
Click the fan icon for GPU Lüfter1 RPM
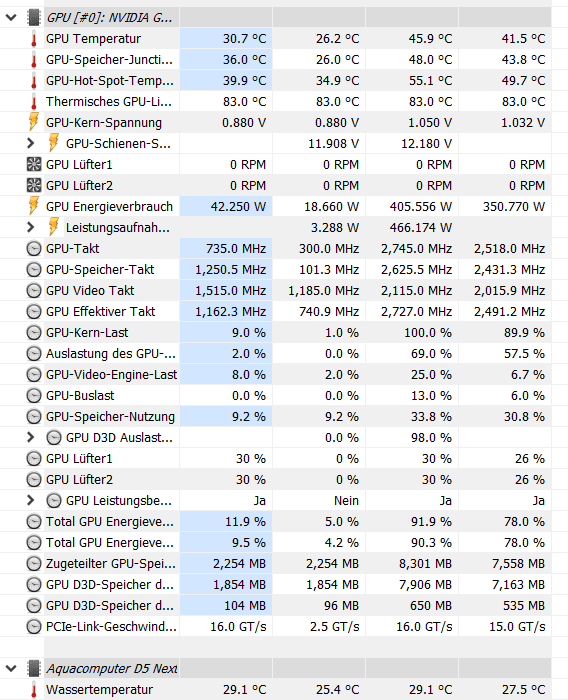(34, 164)
